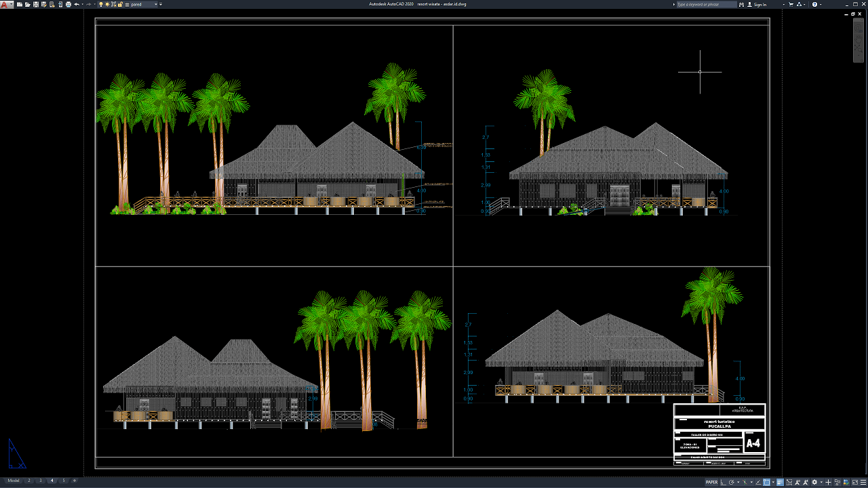Open the AutoCAD application menu logo
Viewport: 868px width, 488px height.
(5, 4)
